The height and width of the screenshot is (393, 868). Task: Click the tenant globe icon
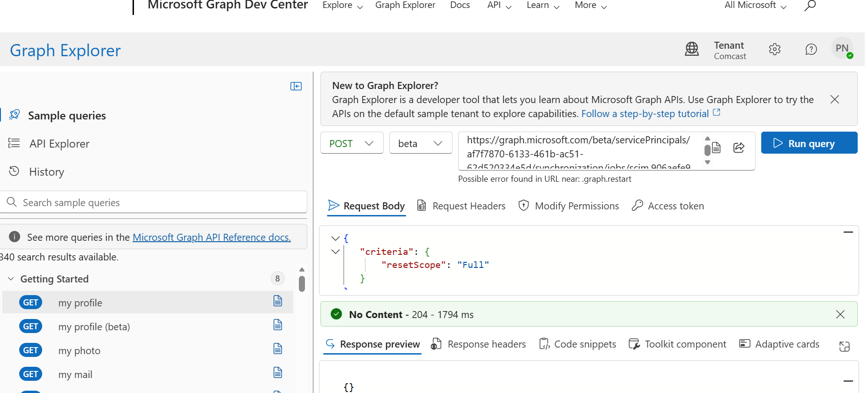(x=692, y=49)
